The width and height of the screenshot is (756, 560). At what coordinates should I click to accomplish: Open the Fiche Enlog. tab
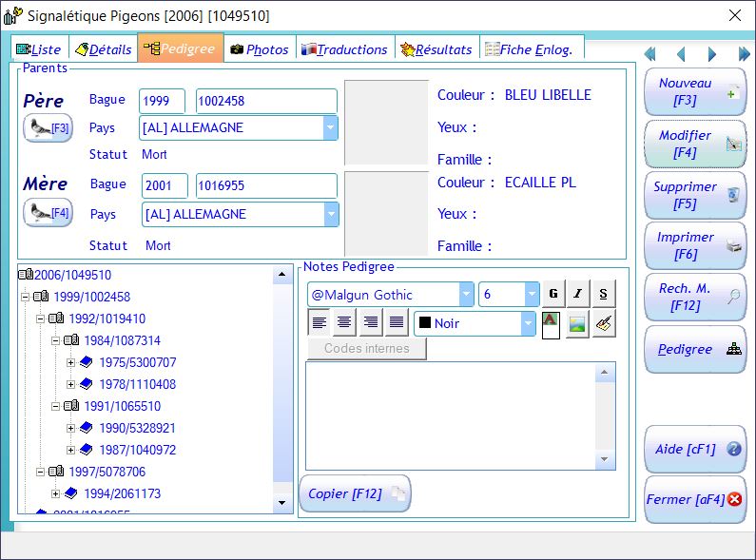532,49
